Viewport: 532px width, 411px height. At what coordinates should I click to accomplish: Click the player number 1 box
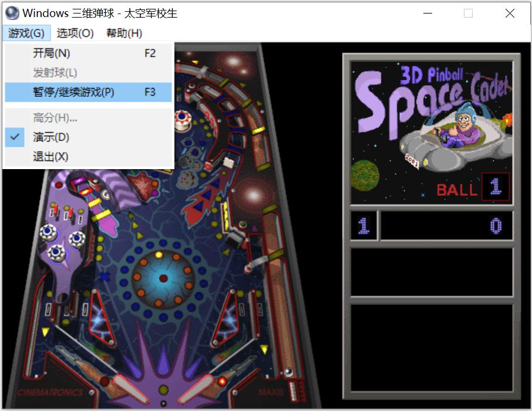363,225
